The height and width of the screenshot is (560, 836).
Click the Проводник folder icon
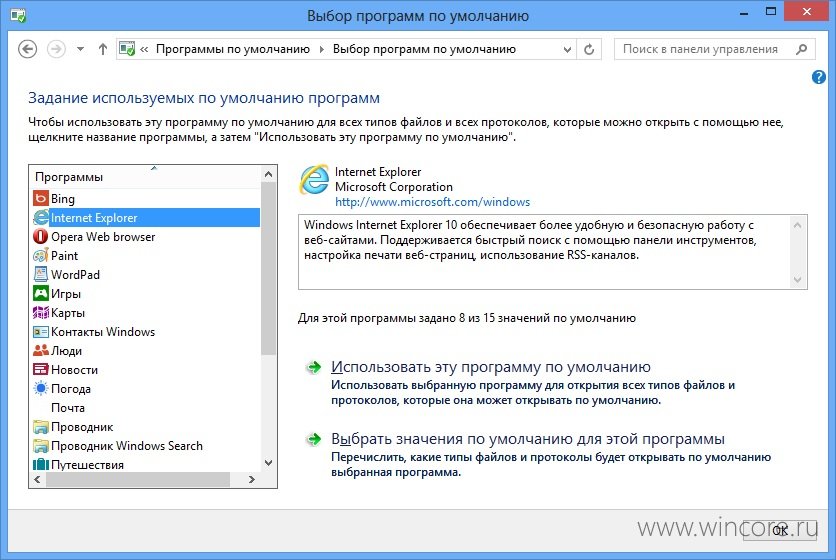coord(41,427)
